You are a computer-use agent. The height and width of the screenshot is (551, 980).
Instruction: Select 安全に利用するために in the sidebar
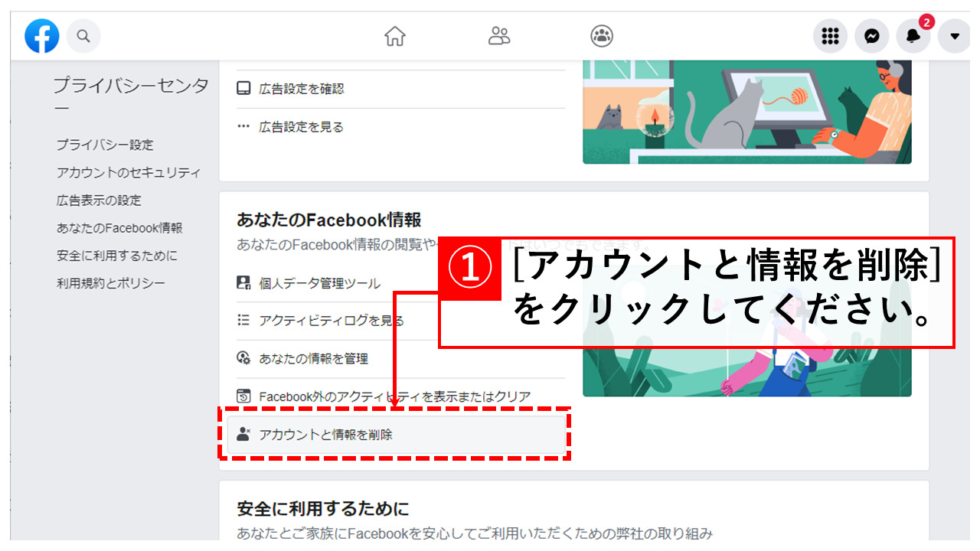pos(117,256)
